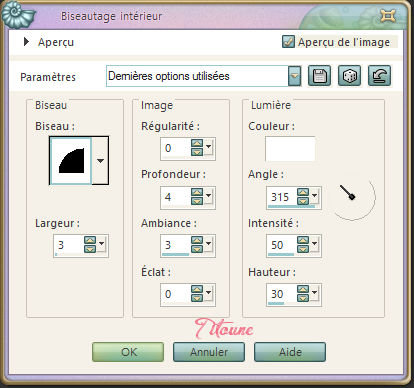
Task: Decrease Intensité with down arrow
Action: tap(303, 249)
